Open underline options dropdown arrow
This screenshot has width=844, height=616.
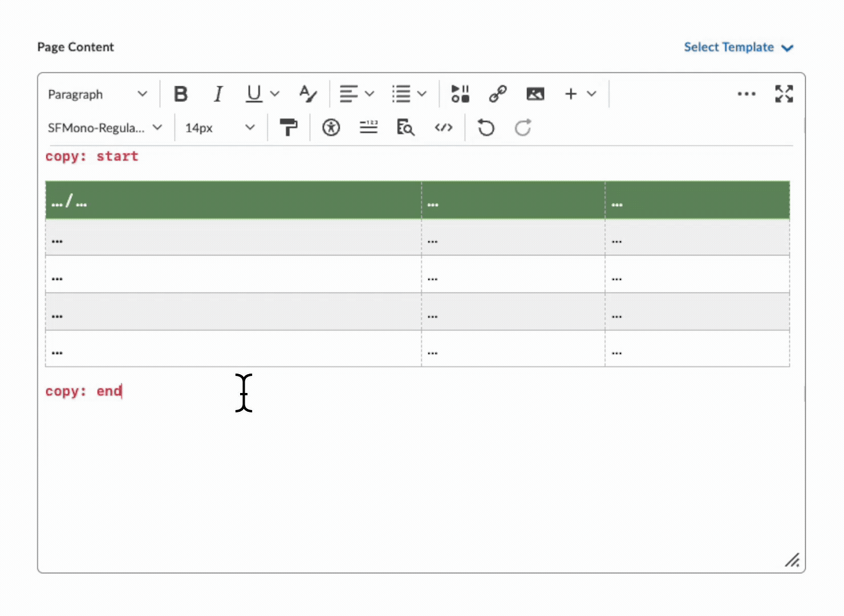coord(275,94)
